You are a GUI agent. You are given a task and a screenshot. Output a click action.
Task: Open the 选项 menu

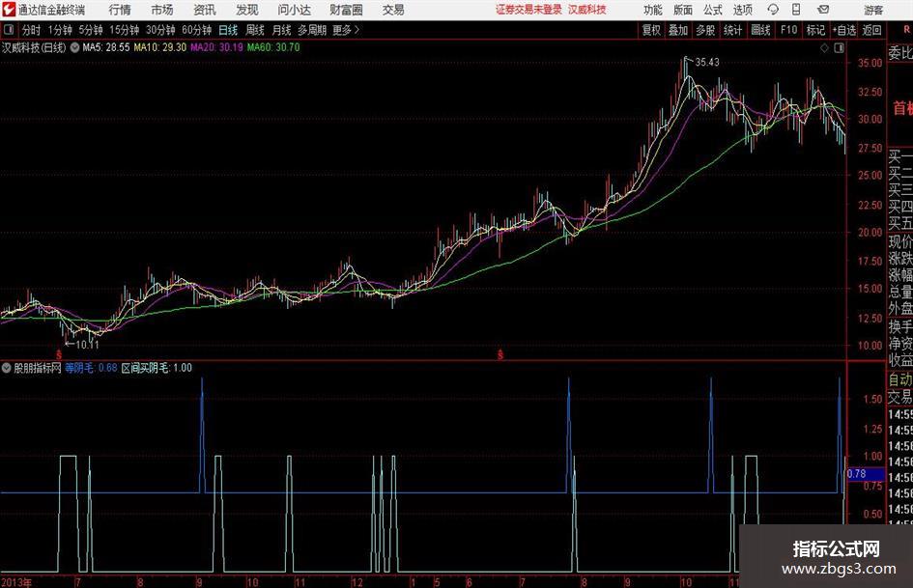pos(742,10)
